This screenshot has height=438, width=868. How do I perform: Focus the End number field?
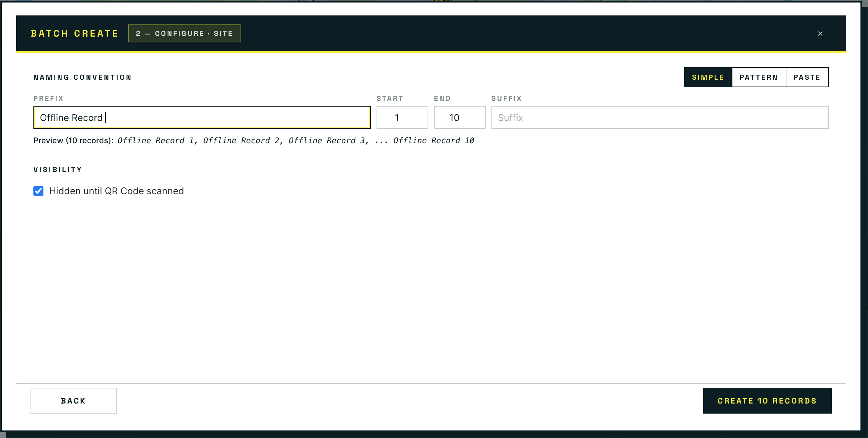pyautogui.click(x=459, y=117)
